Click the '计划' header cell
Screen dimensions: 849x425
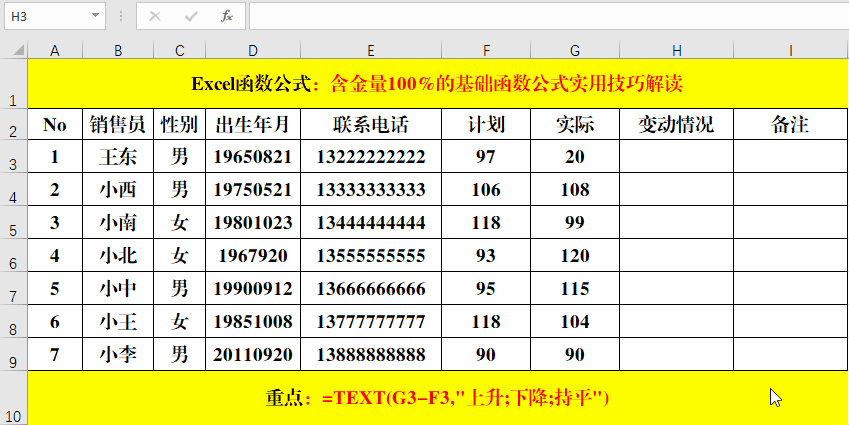(x=486, y=125)
